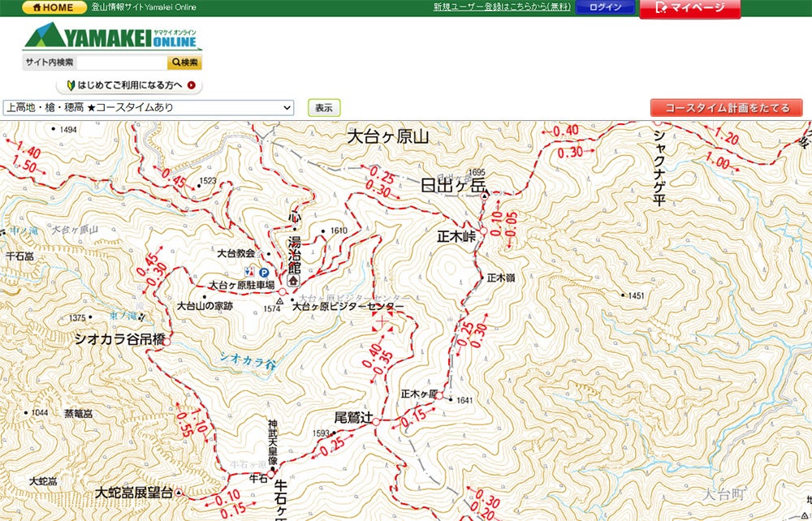Viewport: 812px width, 521px height.
Task: Select the シオカラ谷吊橋 waypoint circle
Action: click(x=166, y=342)
